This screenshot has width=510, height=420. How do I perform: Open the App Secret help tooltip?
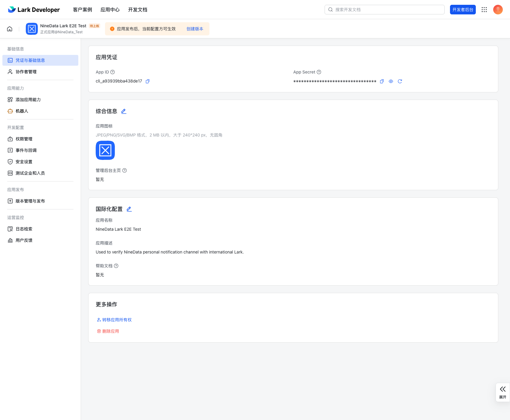pos(319,72)
